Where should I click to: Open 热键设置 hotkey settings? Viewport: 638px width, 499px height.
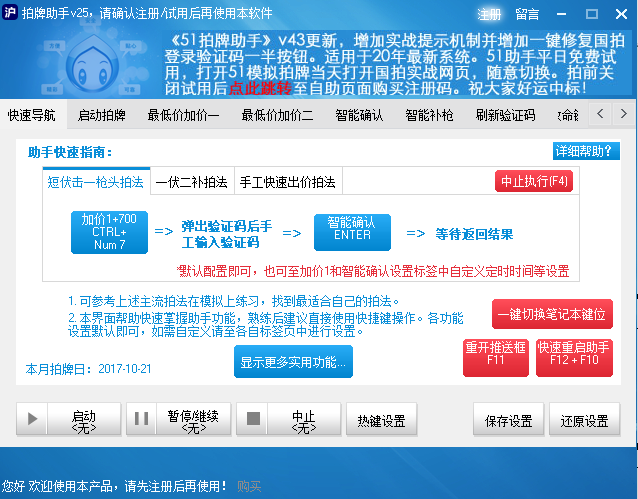pos(382,420)
